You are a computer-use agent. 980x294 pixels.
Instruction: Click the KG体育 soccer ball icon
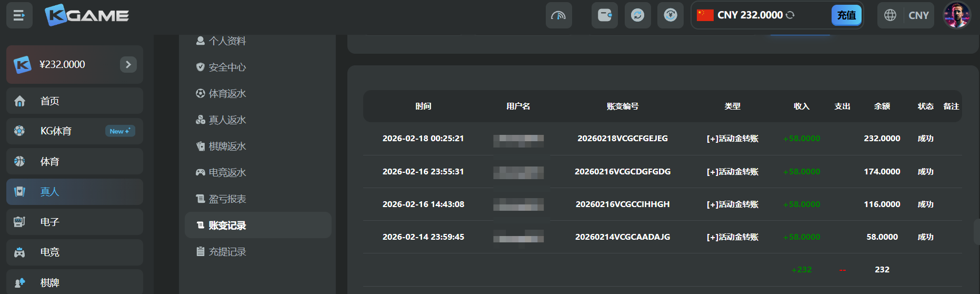(19, 131)
